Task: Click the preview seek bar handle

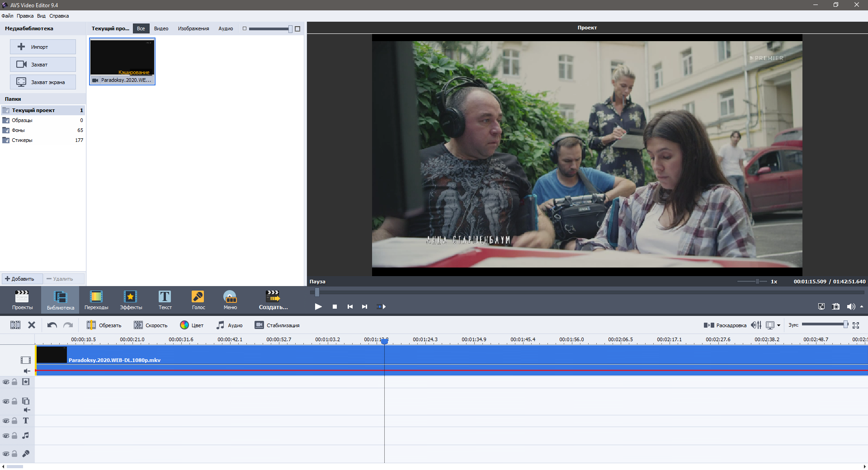Action: [x=317, y=292]
